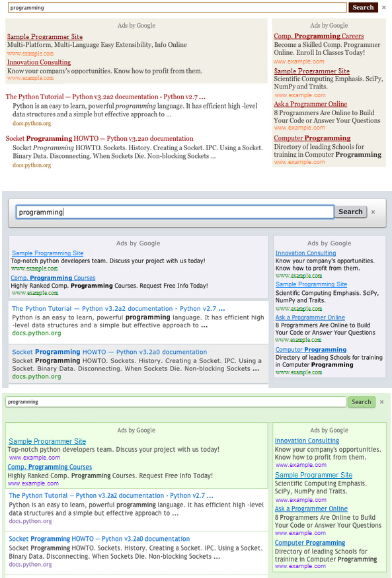The height and width of the screenshot is (578, 392).
Task: Open 'Comp. Programming Courses' ad in green panel
Action: point(50,467)
